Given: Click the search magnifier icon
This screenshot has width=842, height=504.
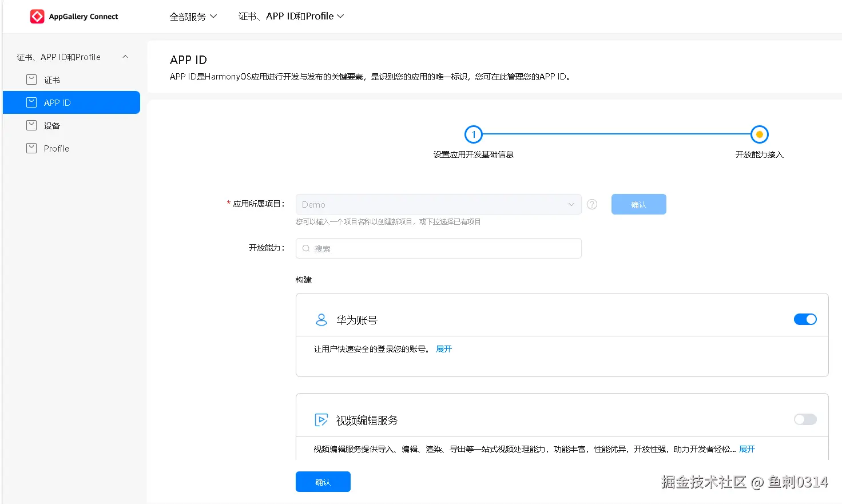Looking at the screenshot, I should (x=306, y=248).
